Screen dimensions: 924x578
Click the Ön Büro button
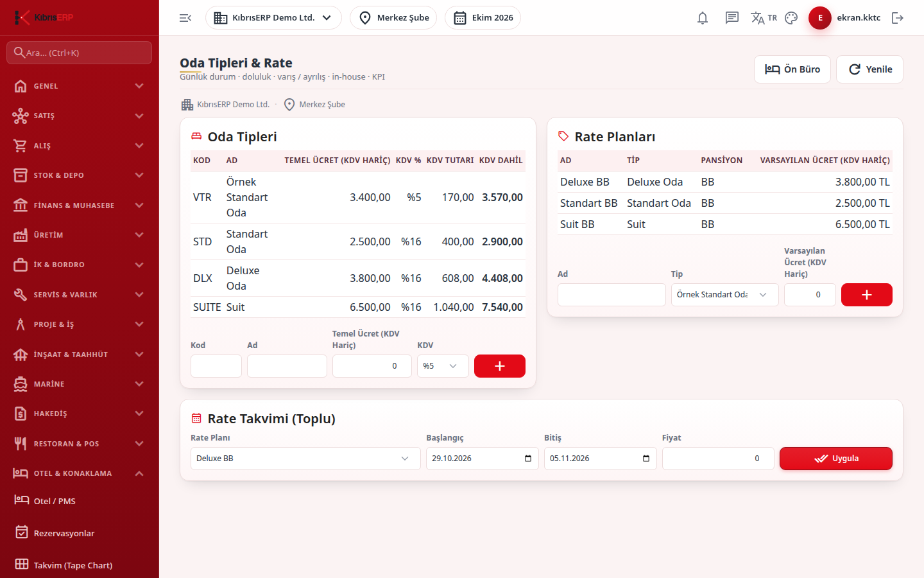coord(792,69)
